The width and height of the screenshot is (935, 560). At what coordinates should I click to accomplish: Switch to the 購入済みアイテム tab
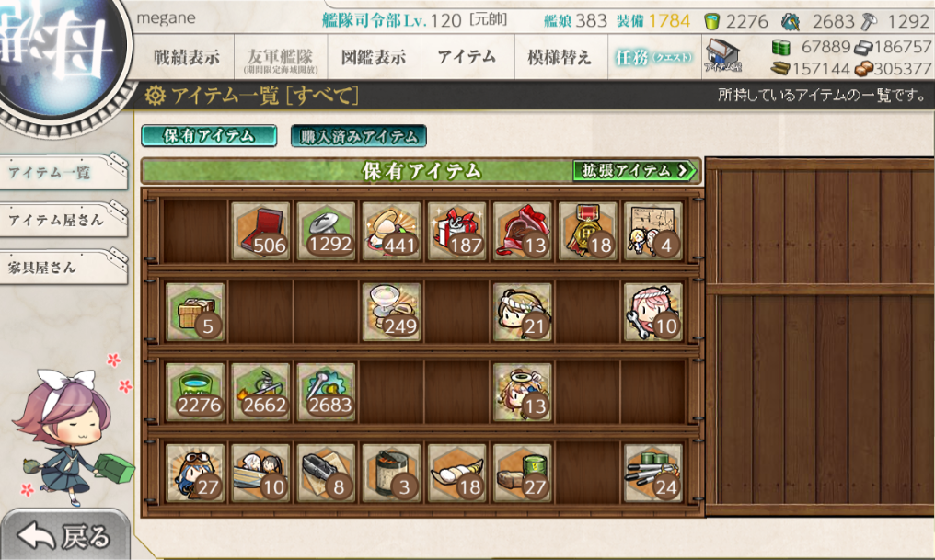(358, 136)
